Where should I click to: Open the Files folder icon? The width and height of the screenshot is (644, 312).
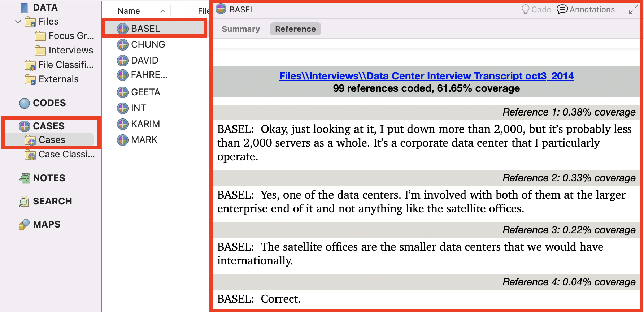(x=30, y=22)
